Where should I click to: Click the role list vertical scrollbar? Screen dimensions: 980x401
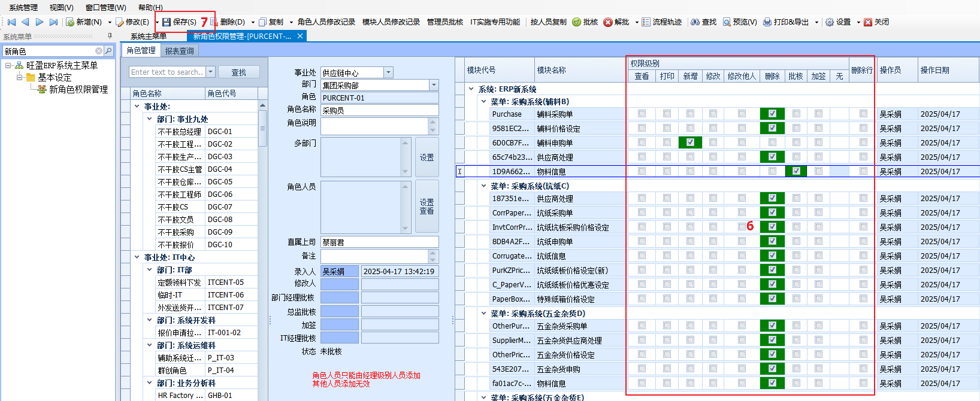[262, 129]
